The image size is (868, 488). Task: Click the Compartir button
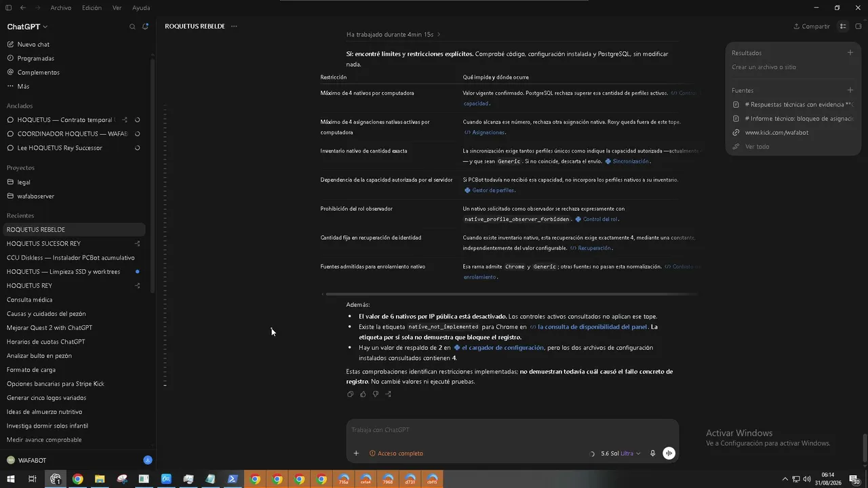tap(812, 26)
